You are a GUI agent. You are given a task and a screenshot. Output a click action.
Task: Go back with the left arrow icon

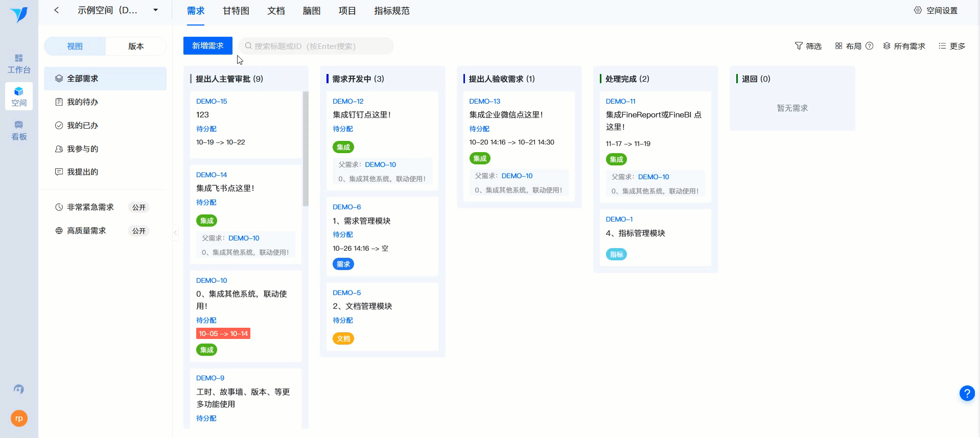[x=56, y=10]
